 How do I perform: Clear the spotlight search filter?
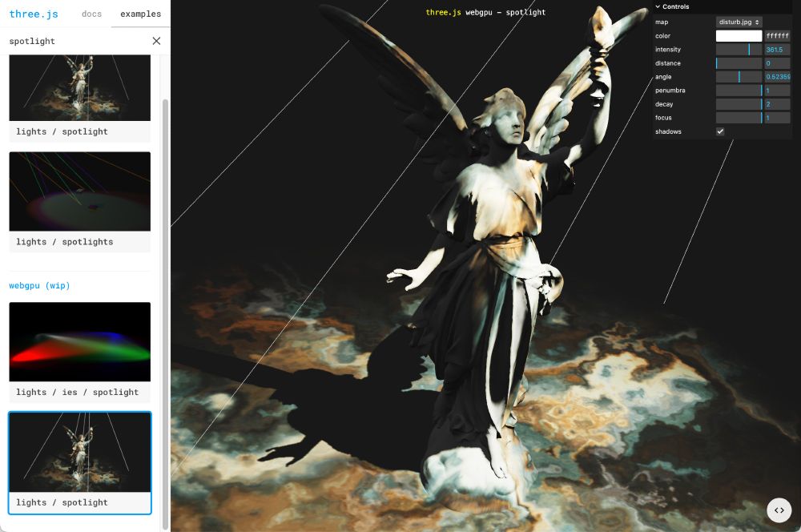(156, 41)
